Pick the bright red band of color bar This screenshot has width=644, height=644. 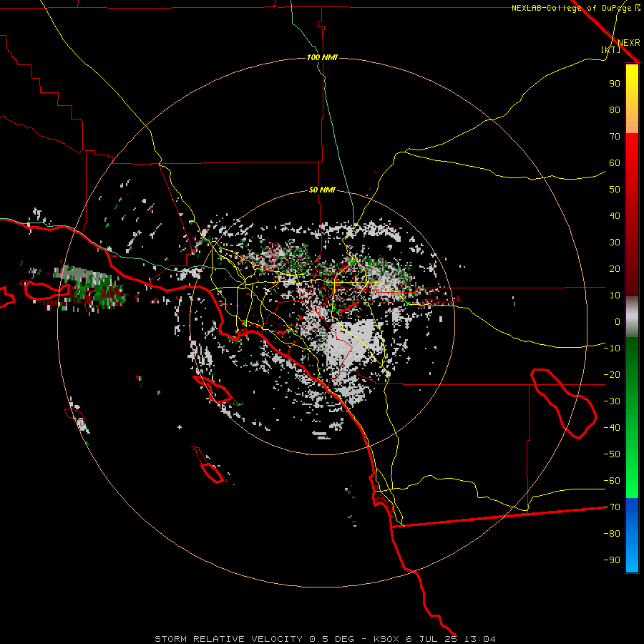click(632, 150)
